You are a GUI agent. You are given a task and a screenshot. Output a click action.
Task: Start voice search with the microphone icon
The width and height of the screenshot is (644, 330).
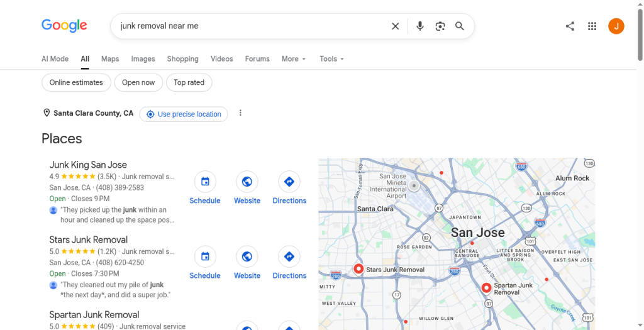419,26
